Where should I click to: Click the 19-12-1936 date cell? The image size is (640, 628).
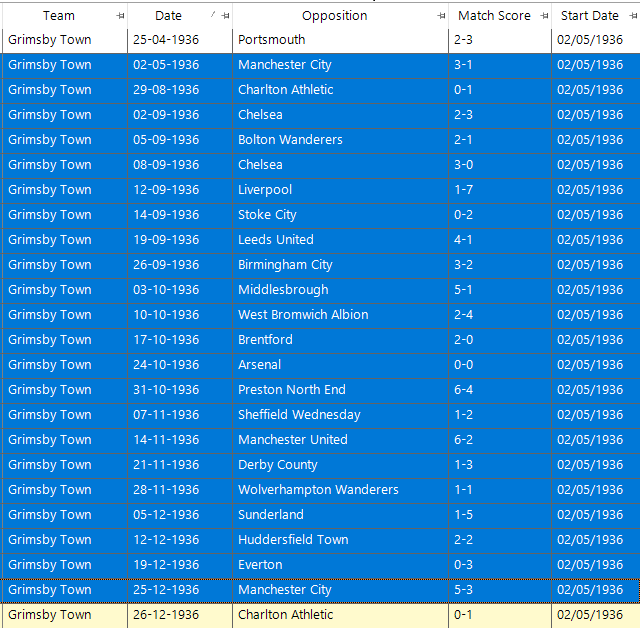click(x=180, y=565)
